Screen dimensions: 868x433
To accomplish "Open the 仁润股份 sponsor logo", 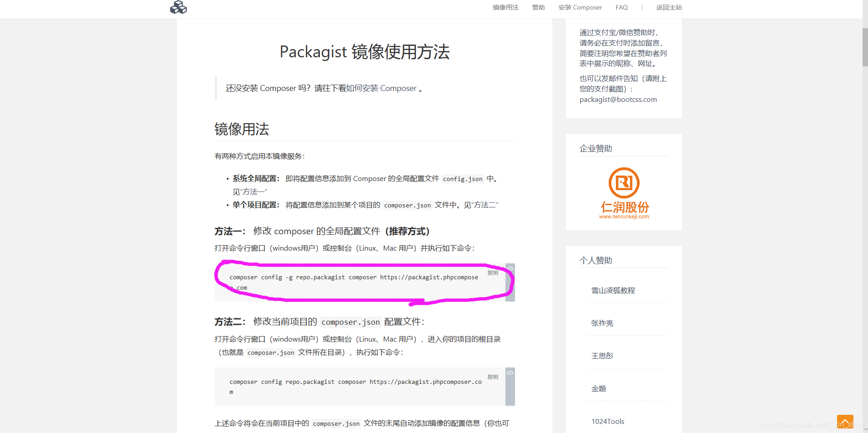I will [624, 193].
